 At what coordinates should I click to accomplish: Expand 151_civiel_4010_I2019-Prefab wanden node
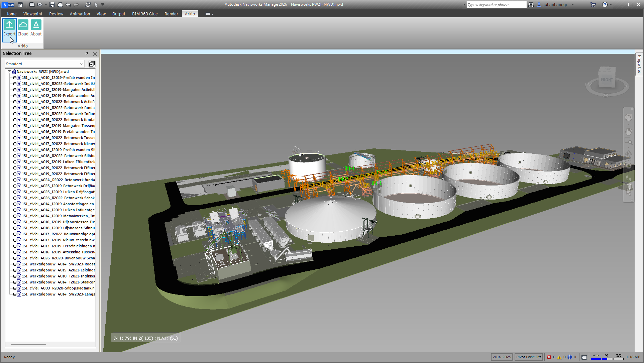coord(15,78)
